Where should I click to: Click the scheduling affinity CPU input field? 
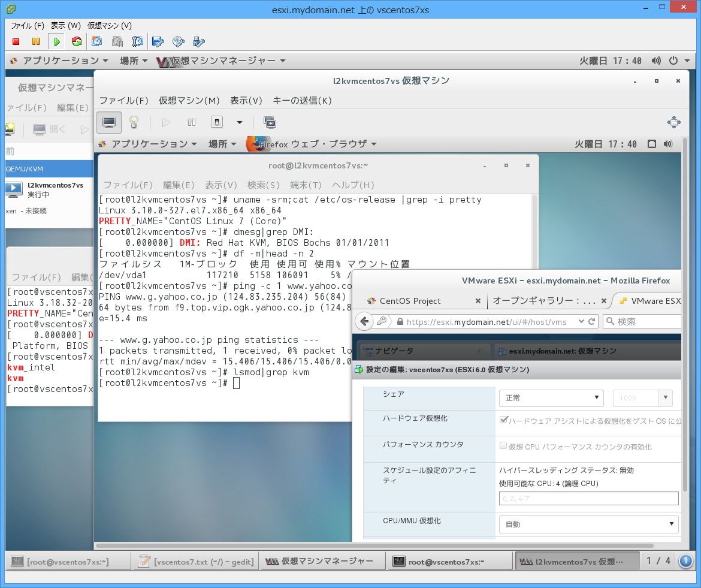pyautogui.click(x=589, y=498)
